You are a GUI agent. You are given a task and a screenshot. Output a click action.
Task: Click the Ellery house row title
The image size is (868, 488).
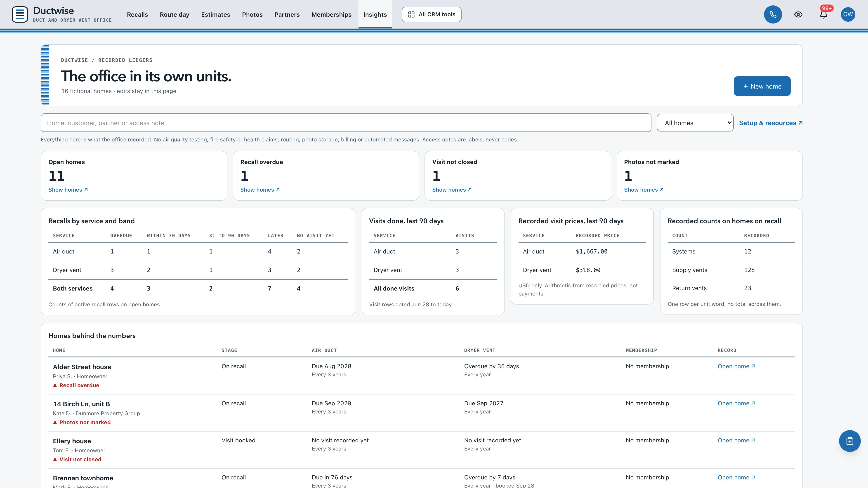pyautogui.click(x=72, y=441)
